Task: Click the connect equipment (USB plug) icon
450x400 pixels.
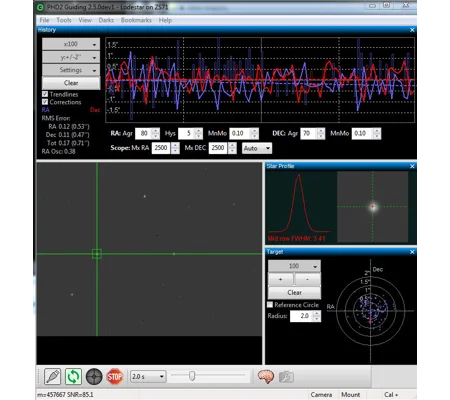Action: coord(53,377)
